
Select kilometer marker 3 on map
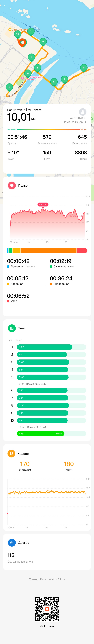click(x=9, y=87)
